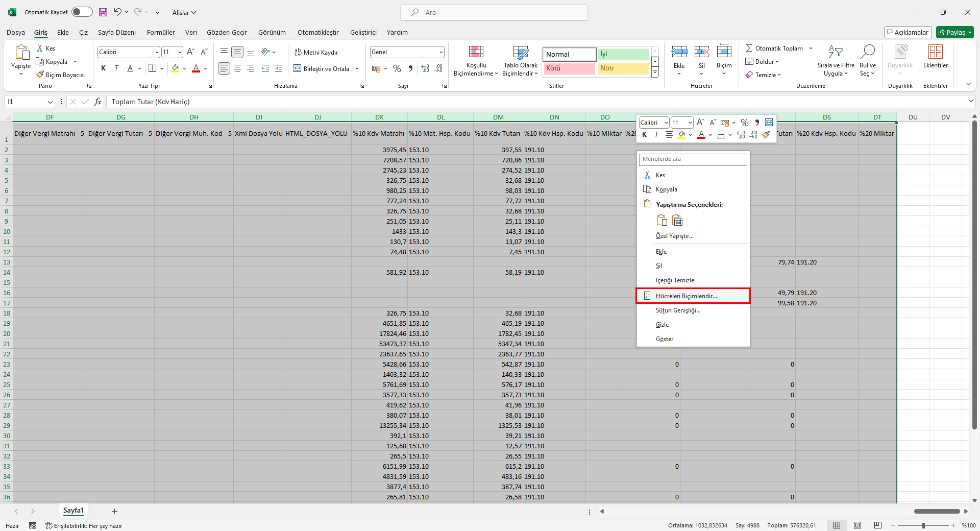980x531 pixels.
Task: Click the Ara search box
Action: coord(494,12)
